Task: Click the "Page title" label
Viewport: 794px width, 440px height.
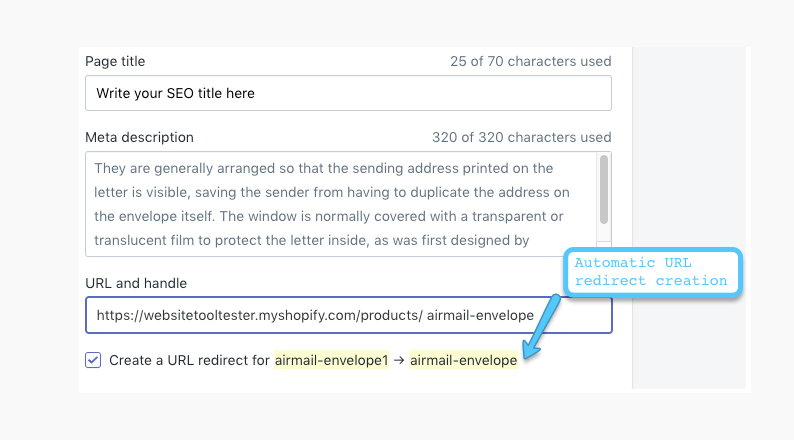Action: click(115, 61)
